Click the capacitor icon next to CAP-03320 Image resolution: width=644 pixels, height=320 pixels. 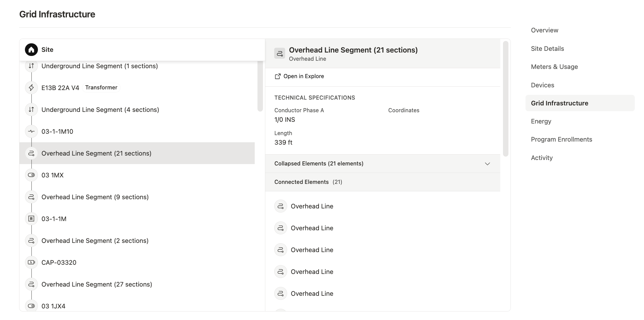31,262
